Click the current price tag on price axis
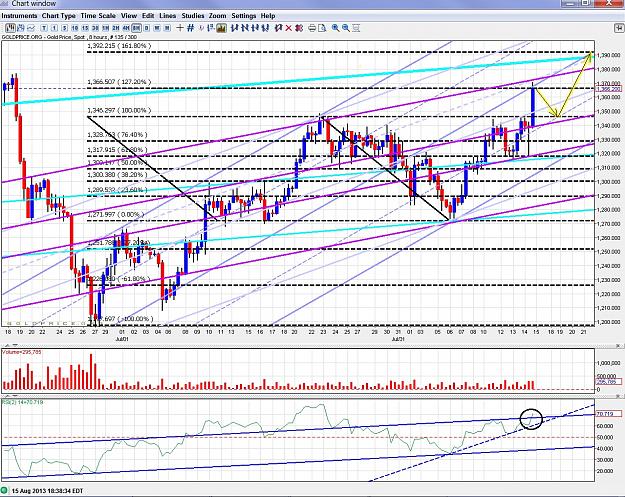Screen dimensions: 625x497 (x=609, y=89)
